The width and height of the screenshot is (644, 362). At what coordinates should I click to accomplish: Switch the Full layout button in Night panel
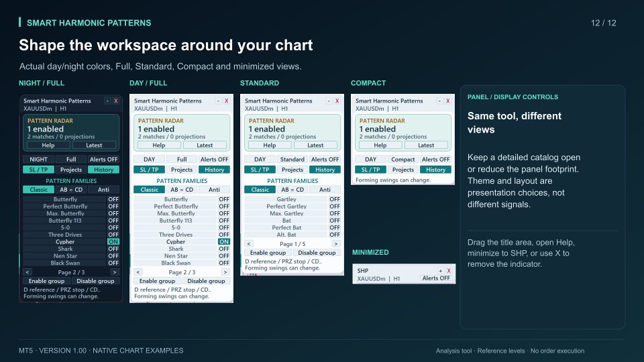[x=71, y=160]
